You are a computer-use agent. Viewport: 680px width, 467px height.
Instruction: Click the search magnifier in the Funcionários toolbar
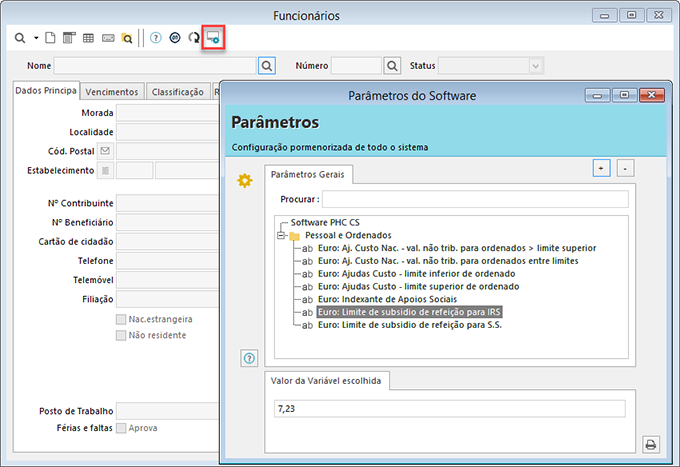(x=20, y=38)
